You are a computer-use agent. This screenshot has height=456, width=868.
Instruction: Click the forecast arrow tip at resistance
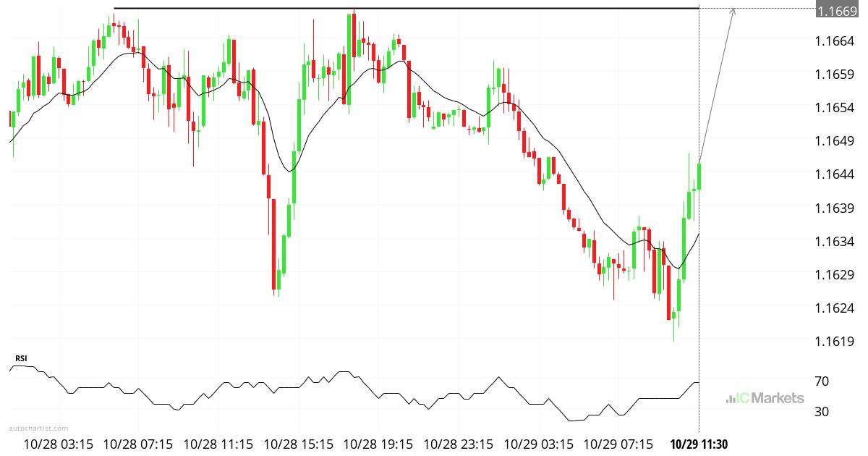[733, 9]
